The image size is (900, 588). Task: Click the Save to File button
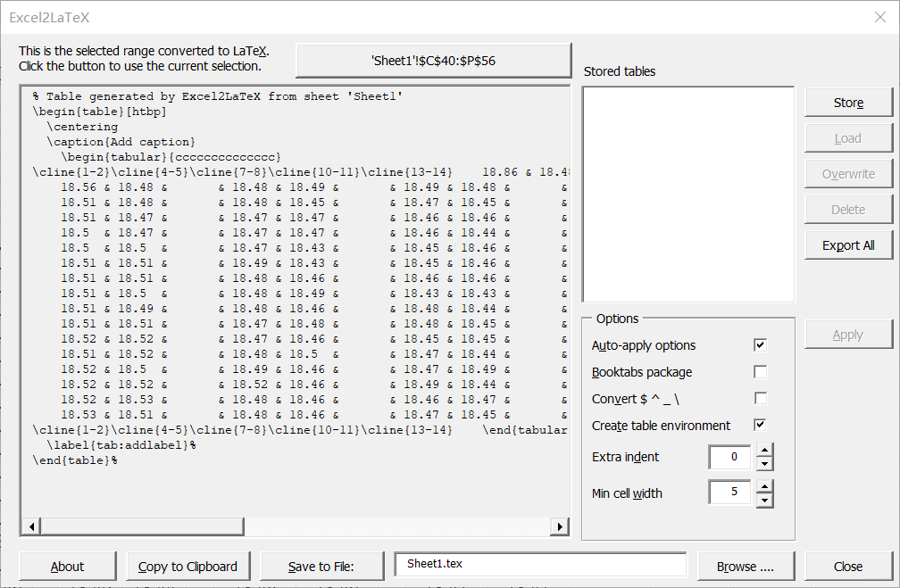pos(322,567)
